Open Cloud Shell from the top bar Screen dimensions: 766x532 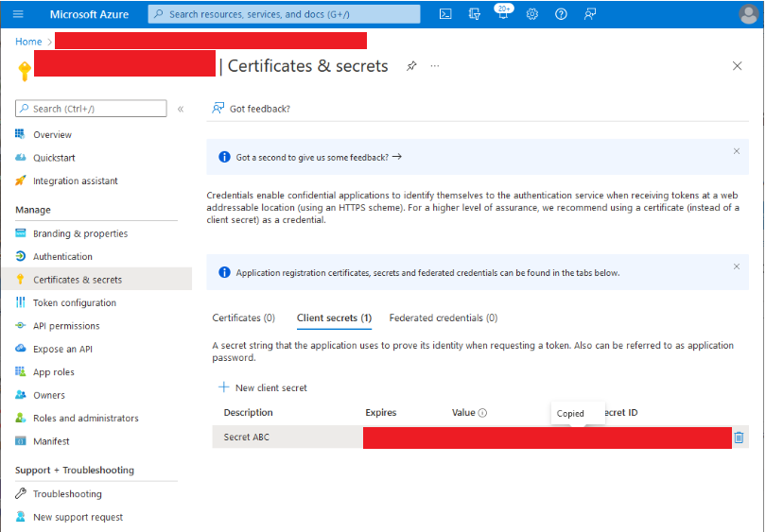445,14
